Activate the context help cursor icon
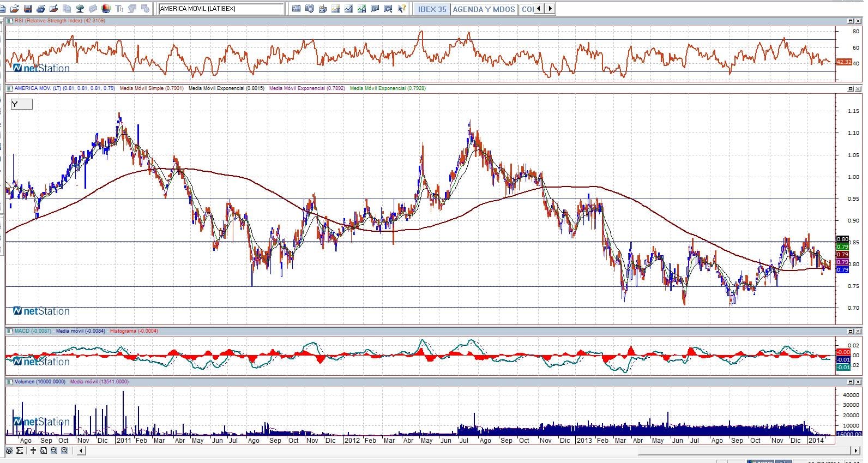868x463 pixels. click(x=402, y=9)
